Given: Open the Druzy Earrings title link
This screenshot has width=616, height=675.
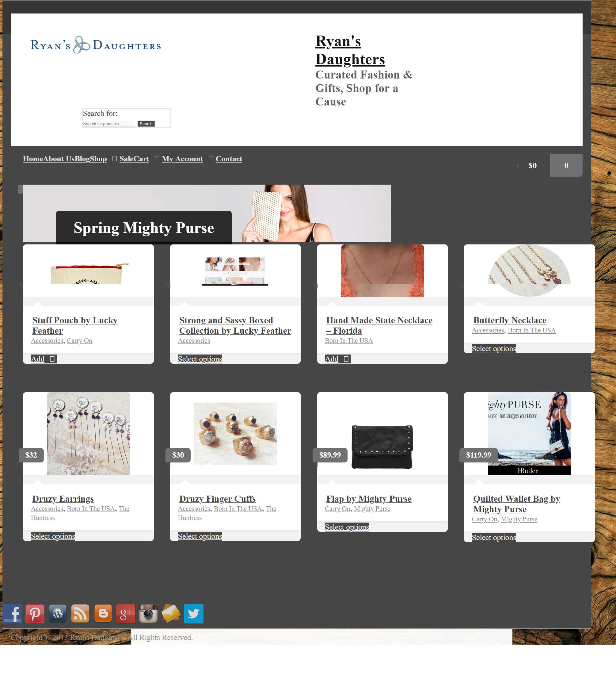Looking at the screenshot, I should [x=63, y=499].
